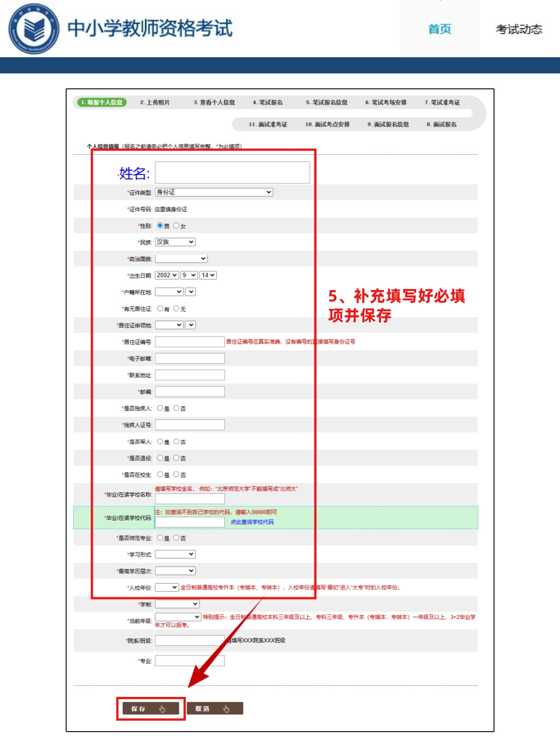Click the 院系/班级 input field
Screen dimensions: 560x747
coord(190,641)
